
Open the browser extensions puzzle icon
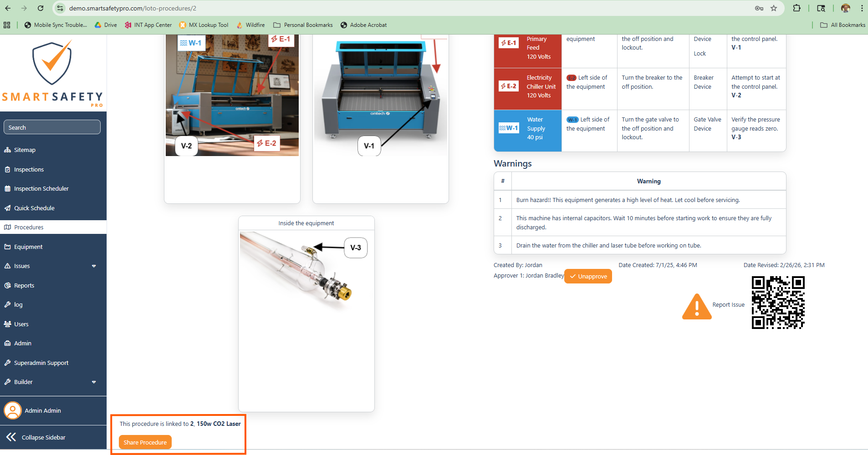[797, 8]
